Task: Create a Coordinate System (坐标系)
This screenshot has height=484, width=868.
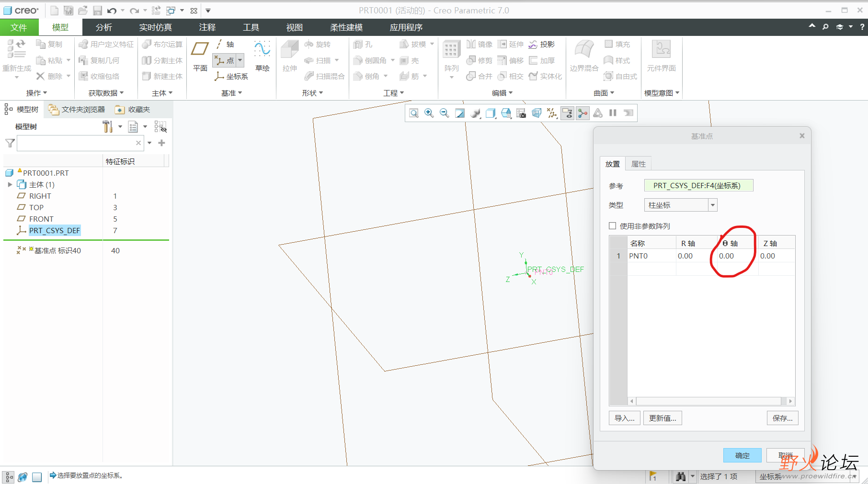Action: [x=231, y=76]
